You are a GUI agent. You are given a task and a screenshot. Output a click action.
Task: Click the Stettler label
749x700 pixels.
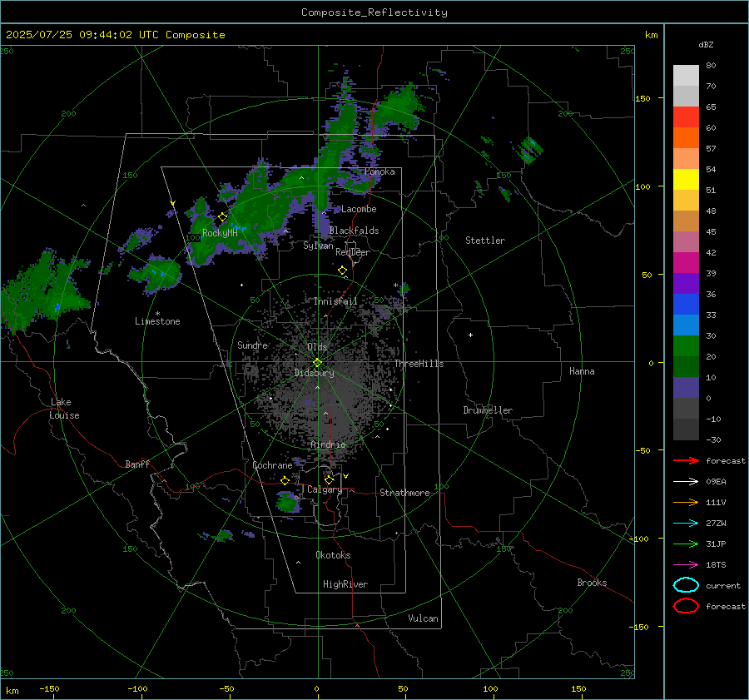click(x=485, y=241)
